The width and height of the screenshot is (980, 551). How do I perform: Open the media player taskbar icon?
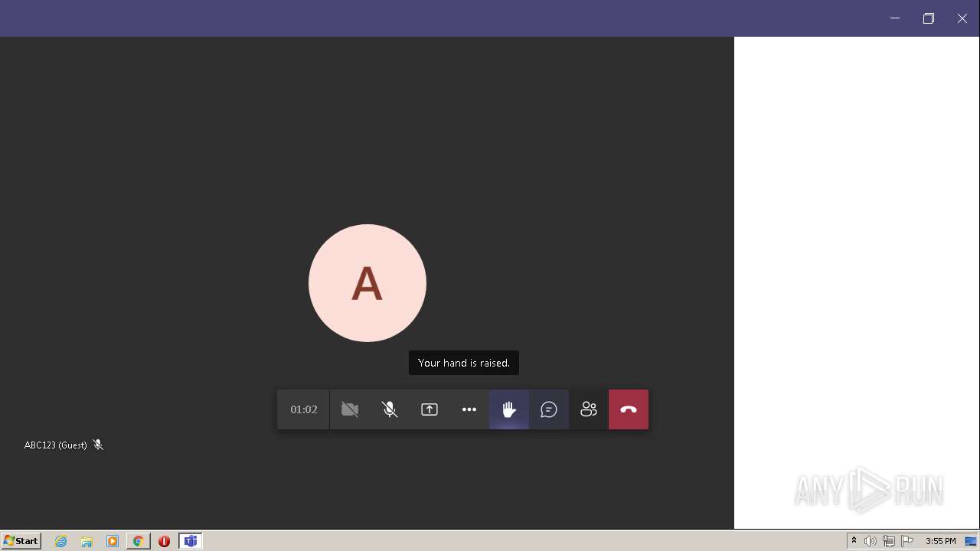pyautogui.click(x=113, y=541)
